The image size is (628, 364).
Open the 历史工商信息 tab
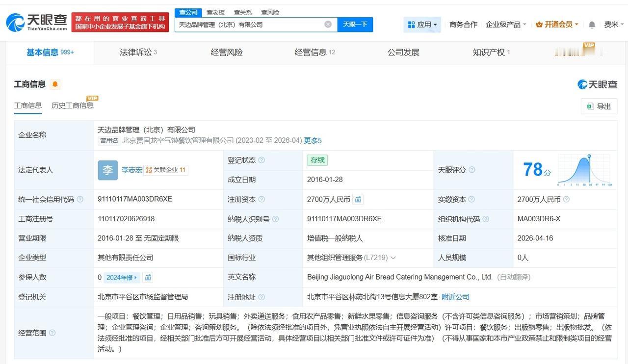(x=72, y=105)
